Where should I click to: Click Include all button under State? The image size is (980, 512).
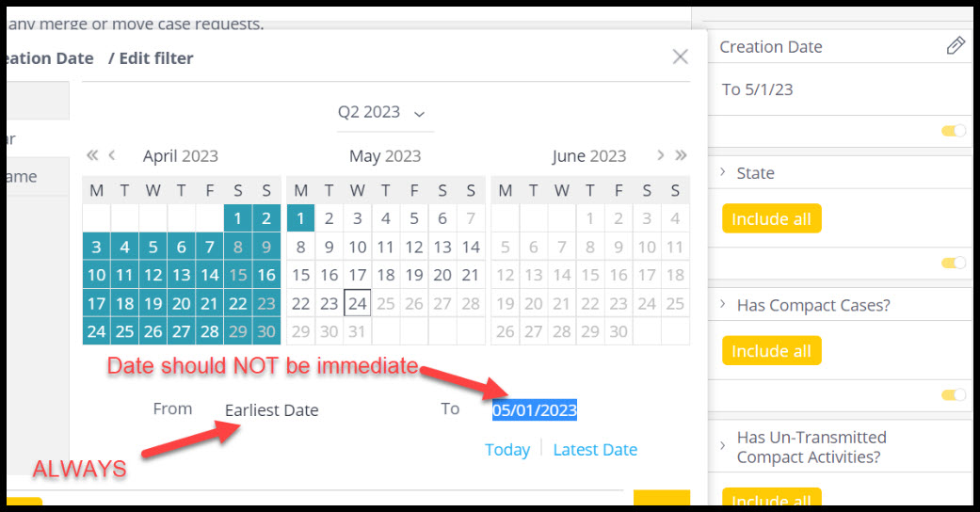coord(771,218)
